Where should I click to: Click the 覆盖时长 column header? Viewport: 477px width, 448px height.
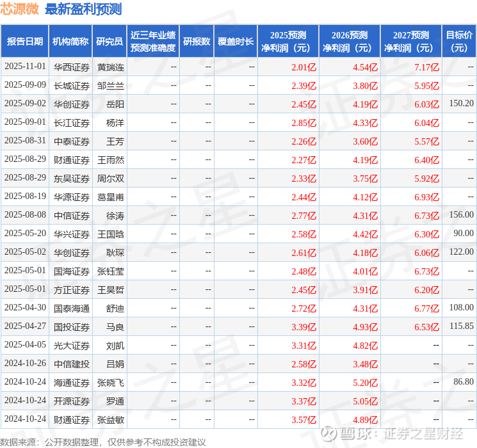pos(236,42)
